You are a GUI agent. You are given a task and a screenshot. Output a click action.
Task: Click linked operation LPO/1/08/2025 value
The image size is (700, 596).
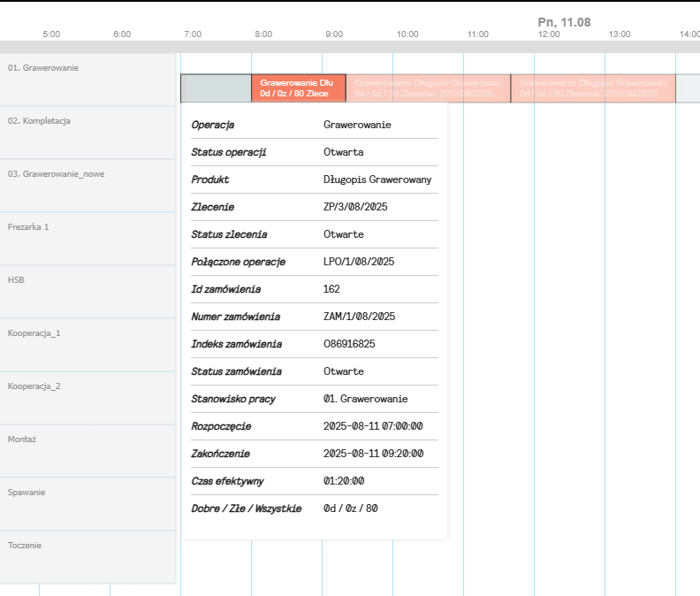click(x=359, y=262)
